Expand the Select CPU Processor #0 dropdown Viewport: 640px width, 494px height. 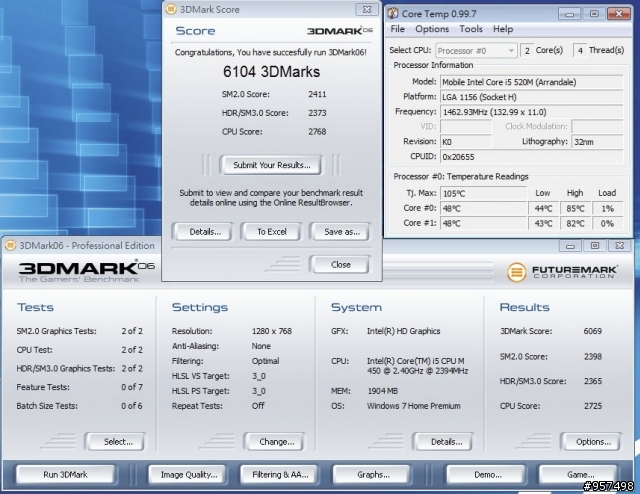point(476,51)
